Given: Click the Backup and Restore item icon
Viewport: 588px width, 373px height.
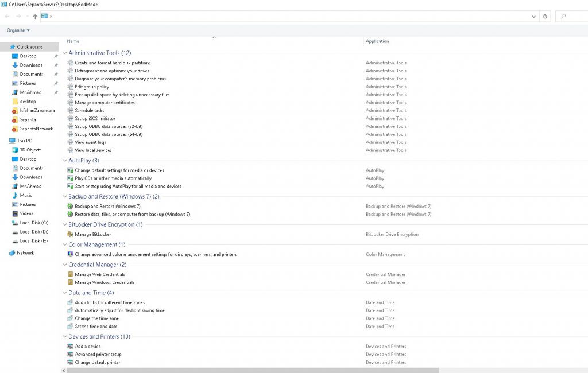Looking at the screenshot, I should coord(71,206).
